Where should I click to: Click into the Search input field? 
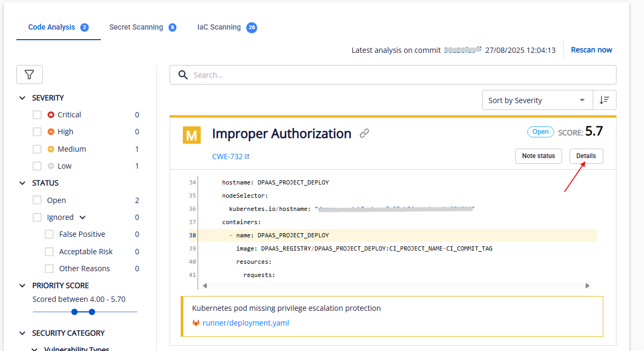pyautogui.click(x=402, y=75)
